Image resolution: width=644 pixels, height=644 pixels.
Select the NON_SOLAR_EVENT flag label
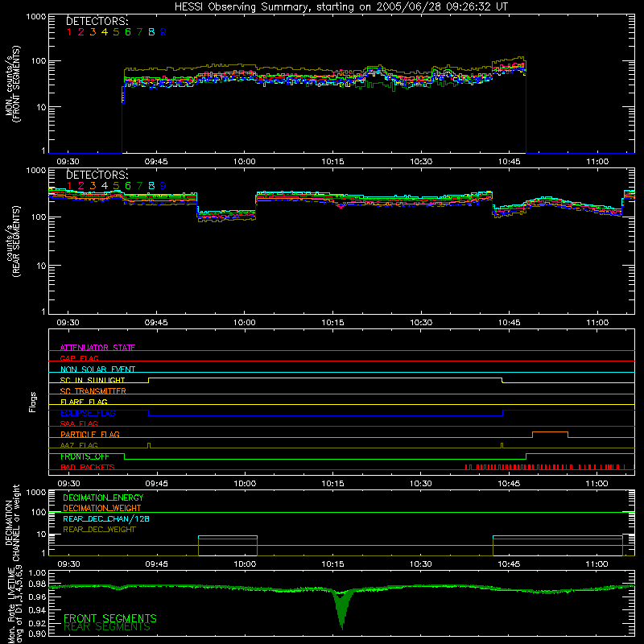97,369
